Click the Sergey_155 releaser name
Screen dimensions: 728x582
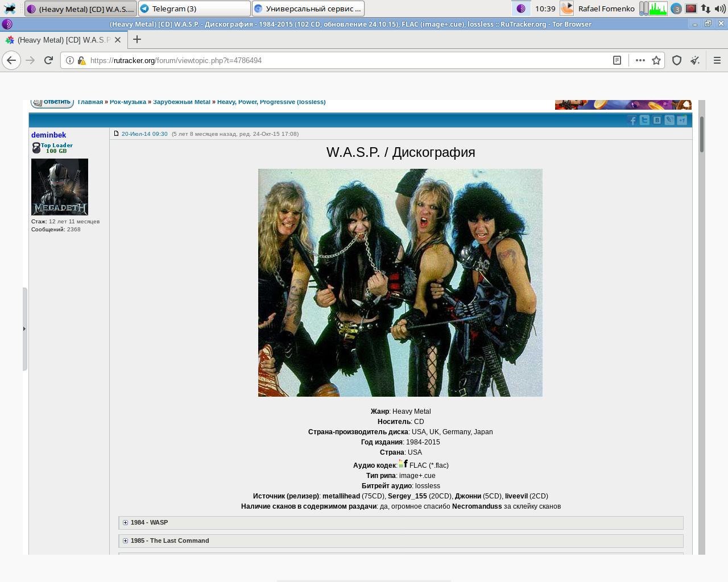click(x=407, y=496)
